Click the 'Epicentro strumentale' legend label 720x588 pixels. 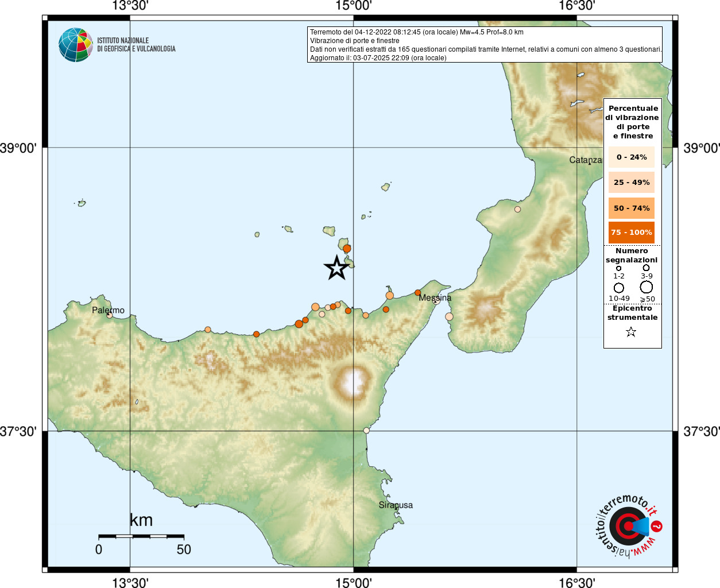pyautogui.click(x=632, y=312)
